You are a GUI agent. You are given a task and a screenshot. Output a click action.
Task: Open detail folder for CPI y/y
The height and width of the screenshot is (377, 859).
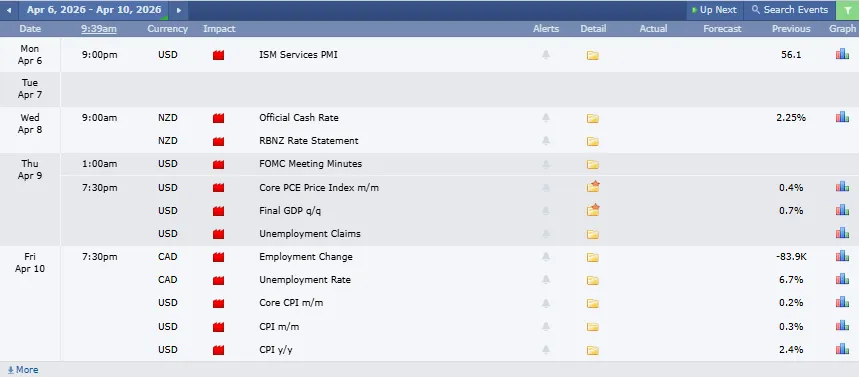coord(593,350)
